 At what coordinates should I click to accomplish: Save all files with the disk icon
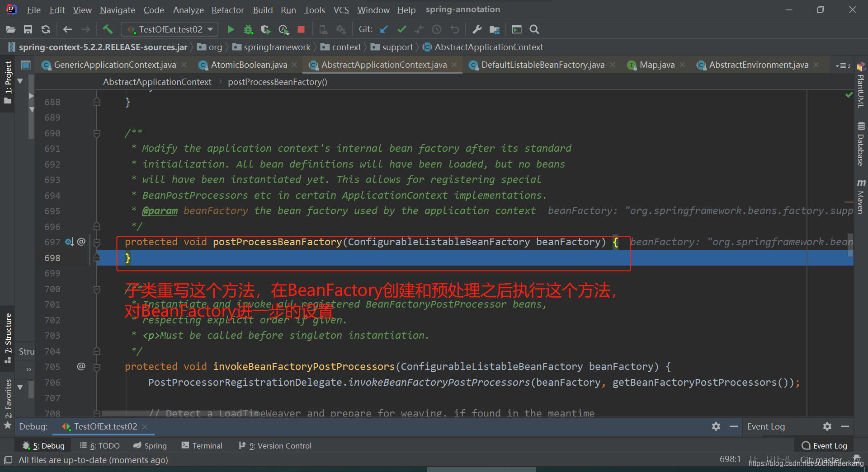pyautogui.click(x=28, y=29)
